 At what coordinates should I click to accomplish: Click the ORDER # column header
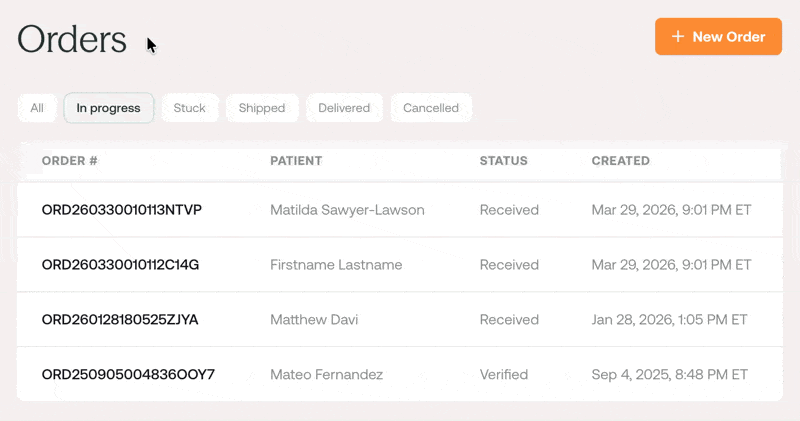point(69,161)
